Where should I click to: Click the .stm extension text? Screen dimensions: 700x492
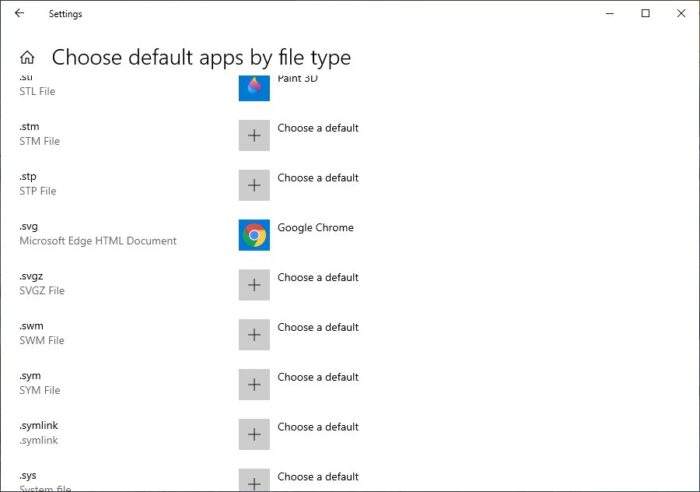(29, 127)
